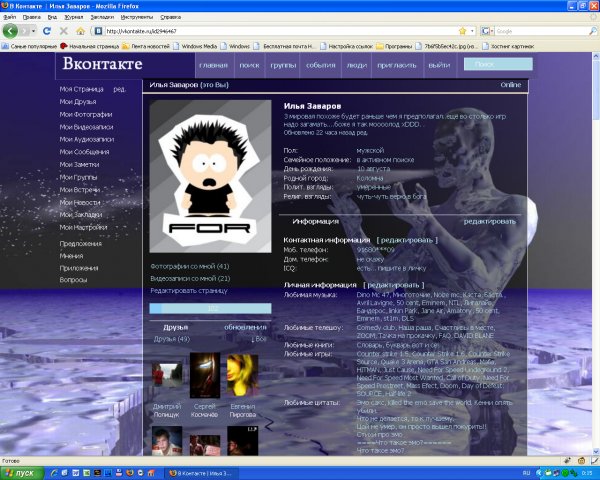Switch to the люди tab
Viewport: 600px width, 480px height.
click(x=357, y=65)
